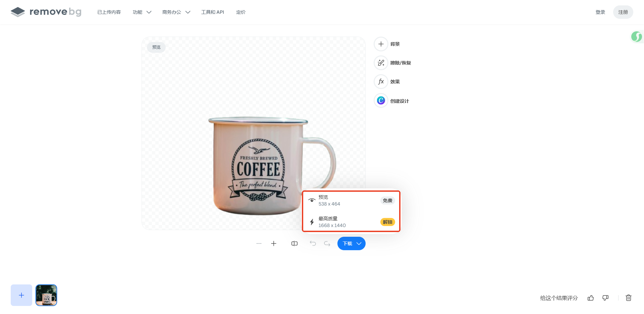Expand the 功能 menu
The width and height of the screenshot is (644, 314).
(142, 12)
